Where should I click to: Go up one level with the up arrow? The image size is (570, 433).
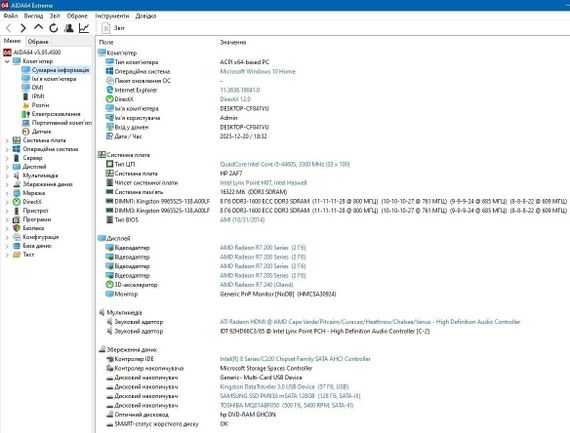(x=38, y=28)
